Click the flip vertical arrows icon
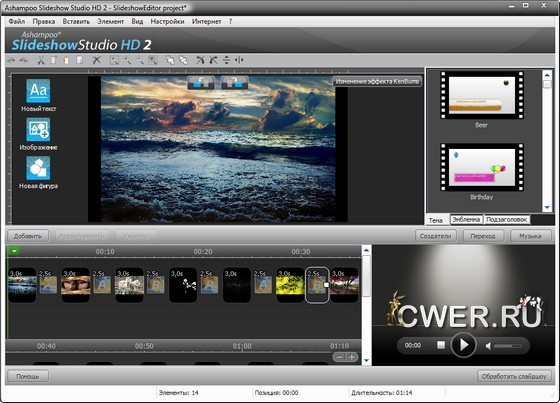560x403 pixels. point(226,60)
